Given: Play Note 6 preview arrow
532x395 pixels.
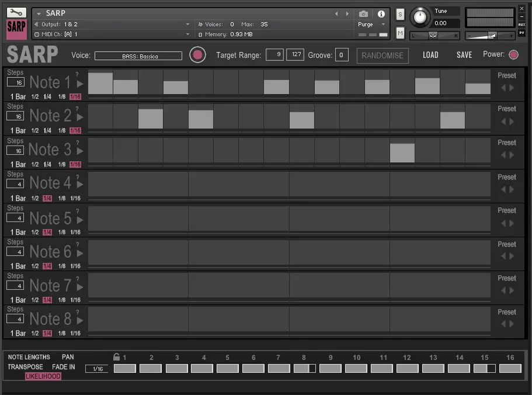Looking at the screenshot, I should point(80,253).
